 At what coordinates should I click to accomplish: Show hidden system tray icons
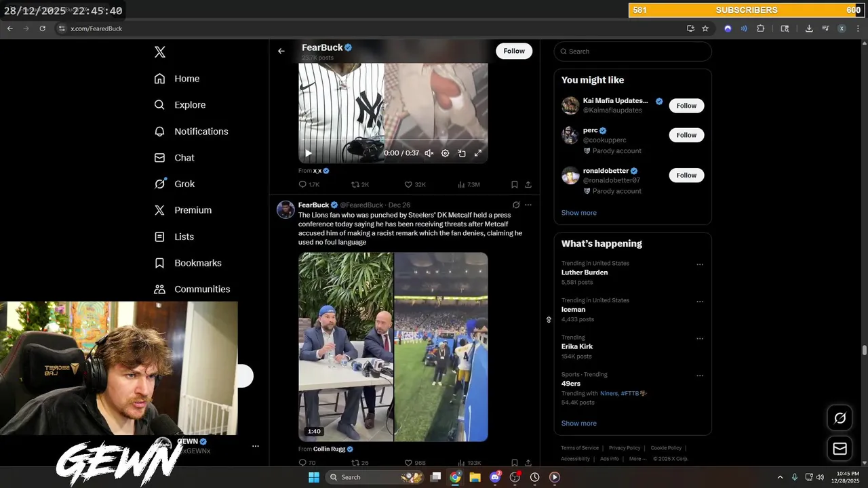(x=780, y=477)
